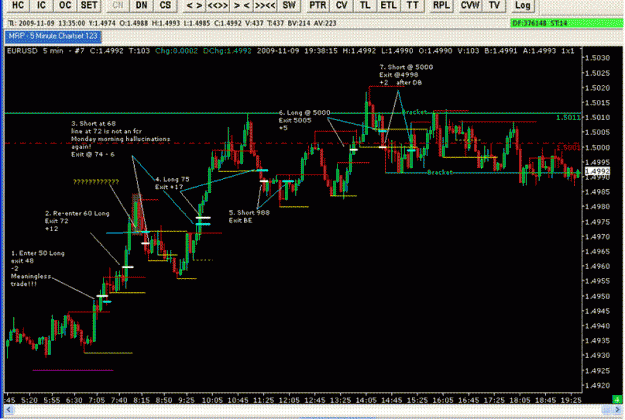
Task: Click the 10:05 time axis label
Action: tap(212, 400)
